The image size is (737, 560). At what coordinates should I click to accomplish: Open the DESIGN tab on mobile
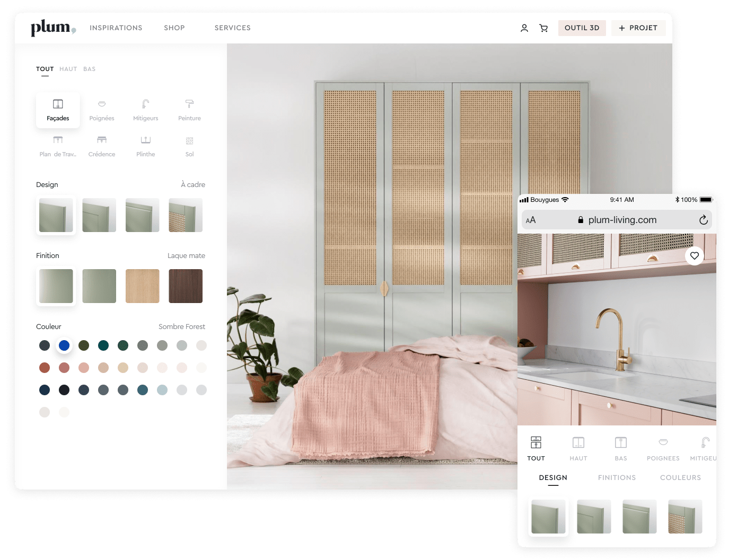click(x=553, y=477)
